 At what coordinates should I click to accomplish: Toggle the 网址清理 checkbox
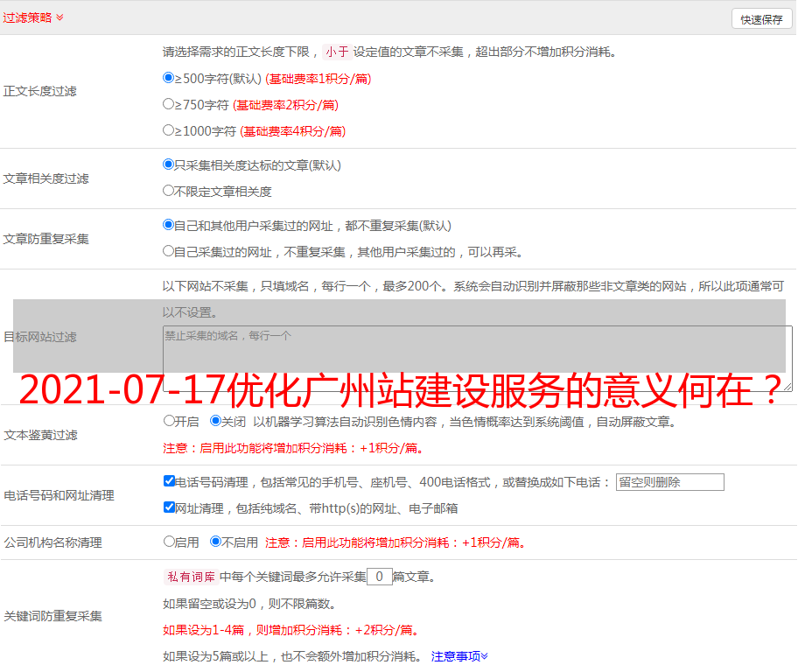pyautogui.click(x=169, y=507)
